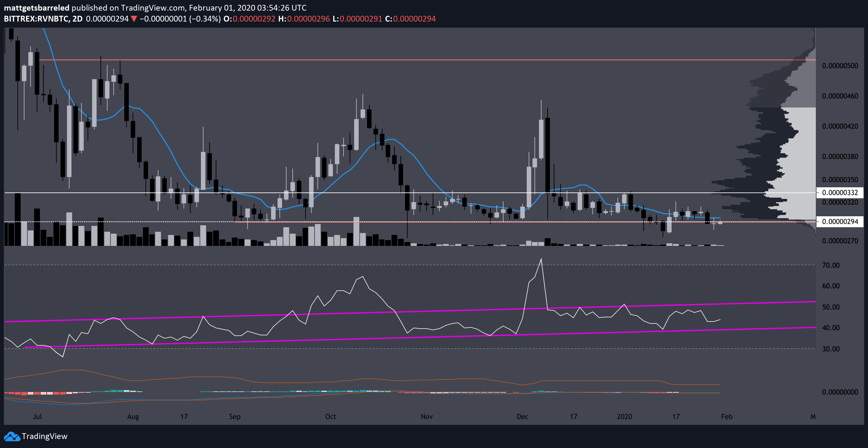Click the Oct label on time axis
This screenshot has width=868, height=448.
(331, 417)
